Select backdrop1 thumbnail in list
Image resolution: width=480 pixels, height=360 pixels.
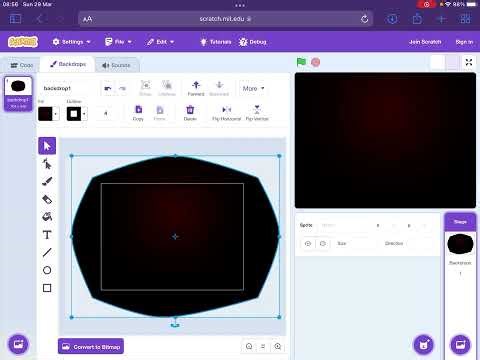coord(18,94)
